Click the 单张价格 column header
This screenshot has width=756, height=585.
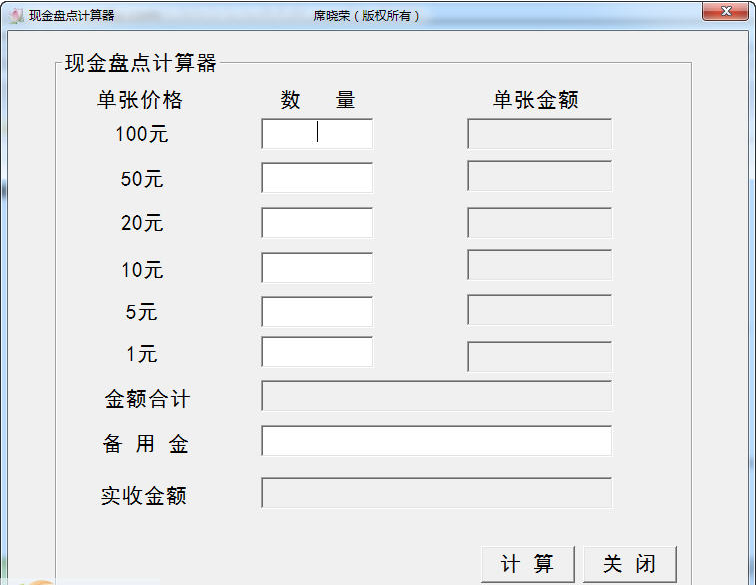pyautogui.click(x=140, y=100)
